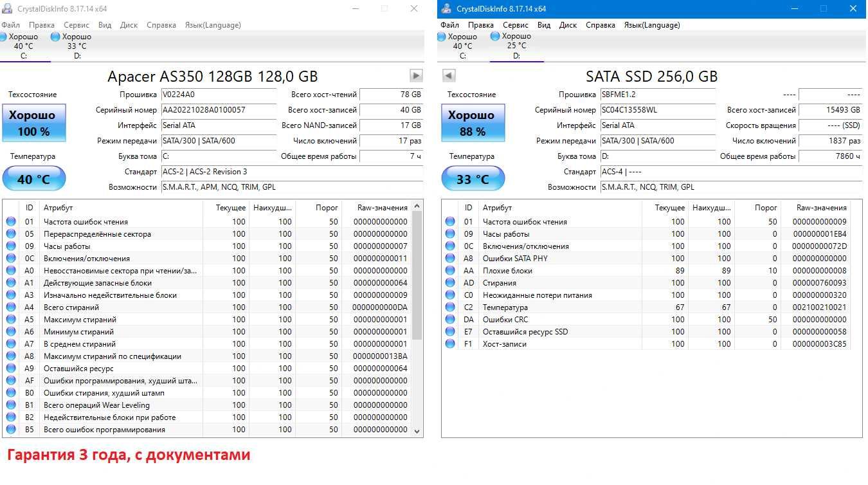This screenshot has width=868, height=485.
Task: Click the Всего хост-записей value 15493 GB
Action: pos(830,110)
